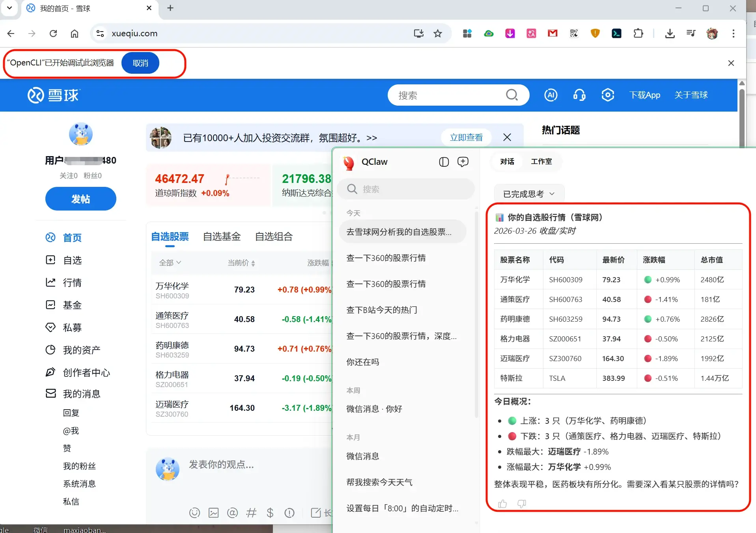The width and height of the screenshot is (756, 533).
Task: Click the thumbs down icon under the reply
Action: [x=521, y=504]
